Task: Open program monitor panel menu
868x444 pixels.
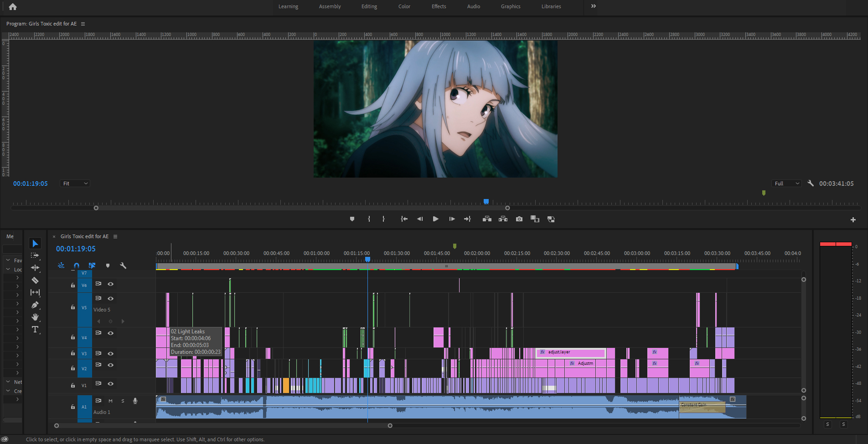Action: (83, 24)
